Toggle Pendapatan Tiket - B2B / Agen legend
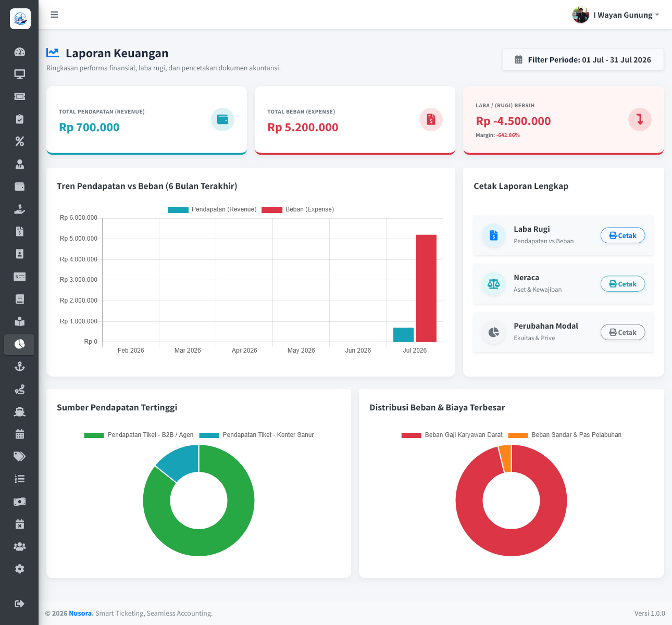This screenshot has height=625, width=672. (x=139, y=435)
